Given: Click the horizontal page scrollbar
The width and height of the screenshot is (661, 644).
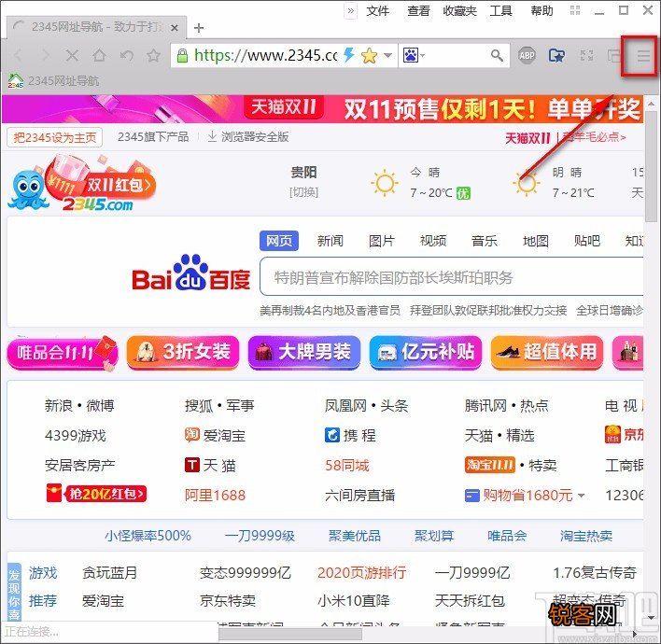Looking at the screenshot, I should click(290, 635).
